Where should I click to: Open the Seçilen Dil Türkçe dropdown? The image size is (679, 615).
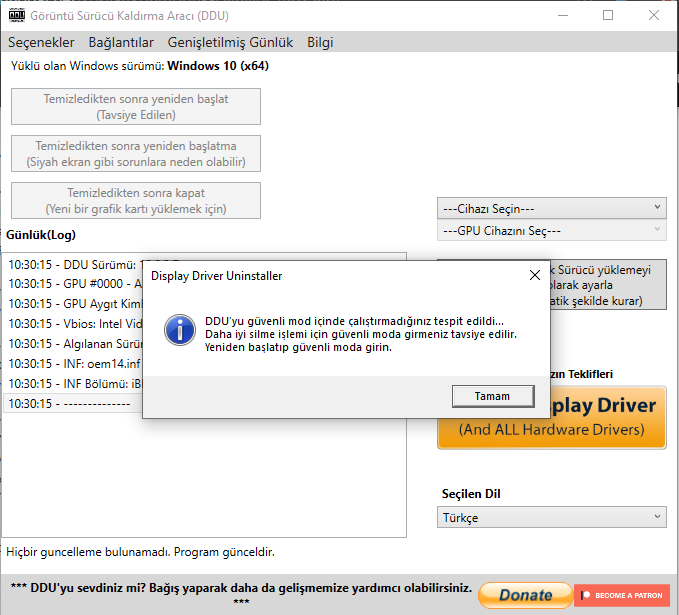[x=552, y=518]
